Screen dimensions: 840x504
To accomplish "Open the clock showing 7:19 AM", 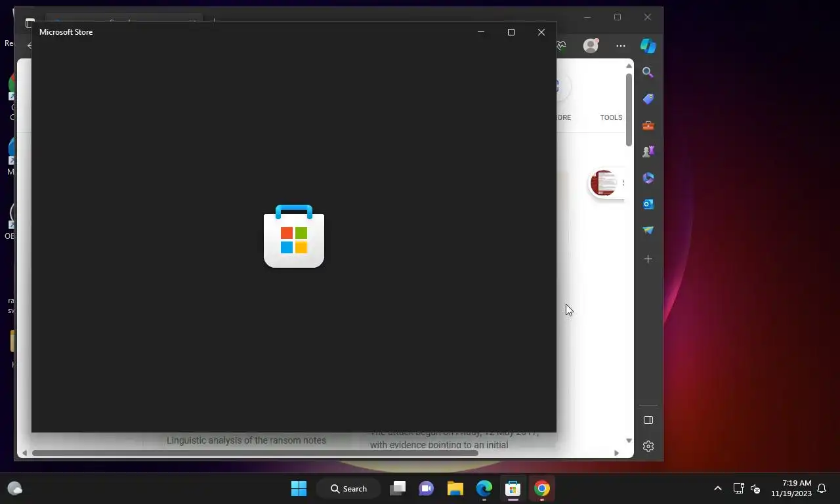I will point(791,488).
